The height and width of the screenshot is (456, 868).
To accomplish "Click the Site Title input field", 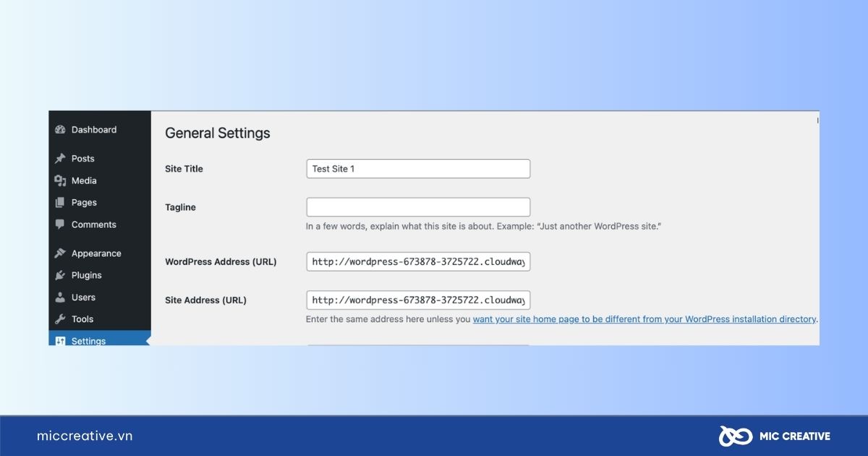I will click(418, 169).
